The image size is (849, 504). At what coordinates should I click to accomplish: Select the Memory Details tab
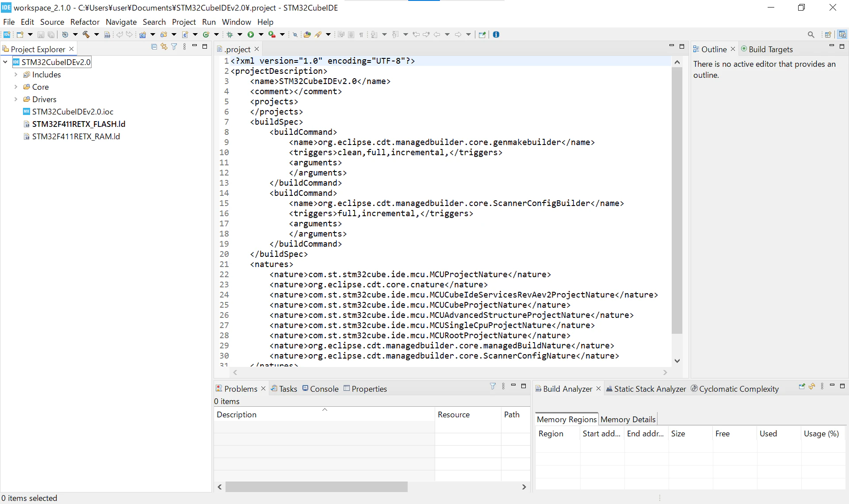(x=628, y=419)
